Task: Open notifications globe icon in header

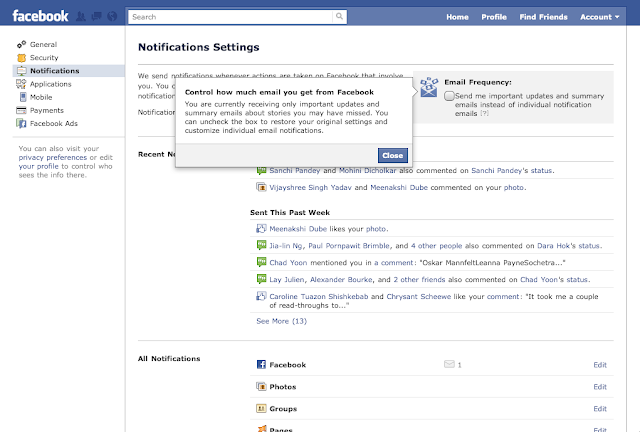Action: click(x=112, y=16)
